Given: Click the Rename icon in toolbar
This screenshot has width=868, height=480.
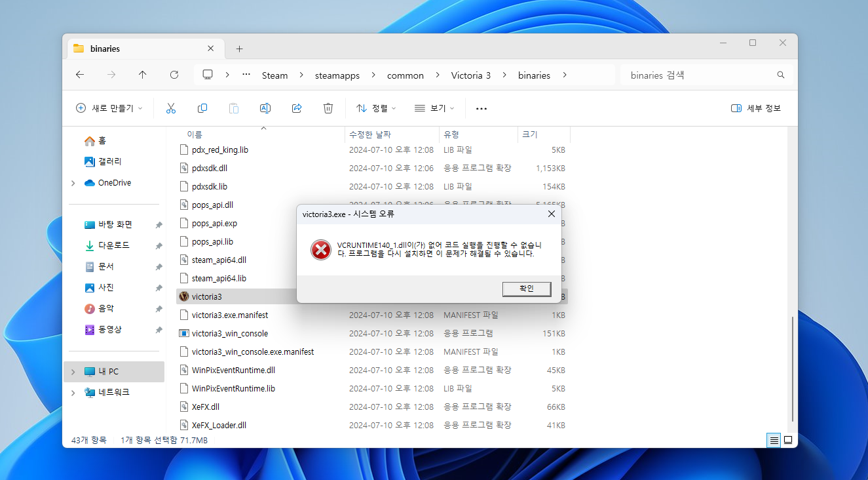Looking at the screenshot, I should point(265,108).
